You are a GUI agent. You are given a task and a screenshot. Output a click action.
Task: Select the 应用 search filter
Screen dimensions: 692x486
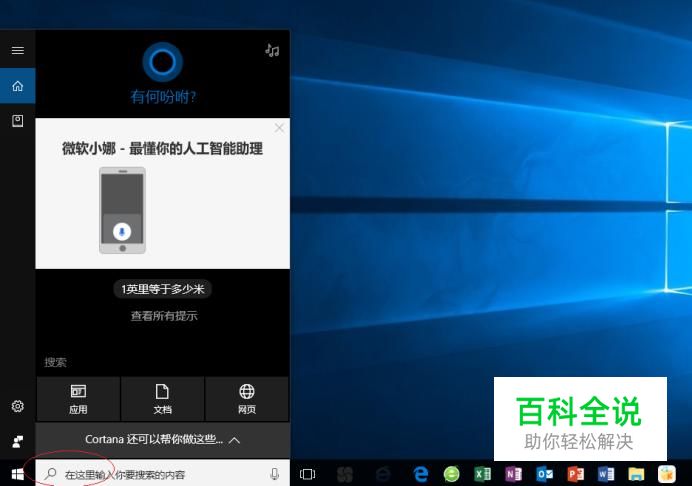tap(78, 399)
